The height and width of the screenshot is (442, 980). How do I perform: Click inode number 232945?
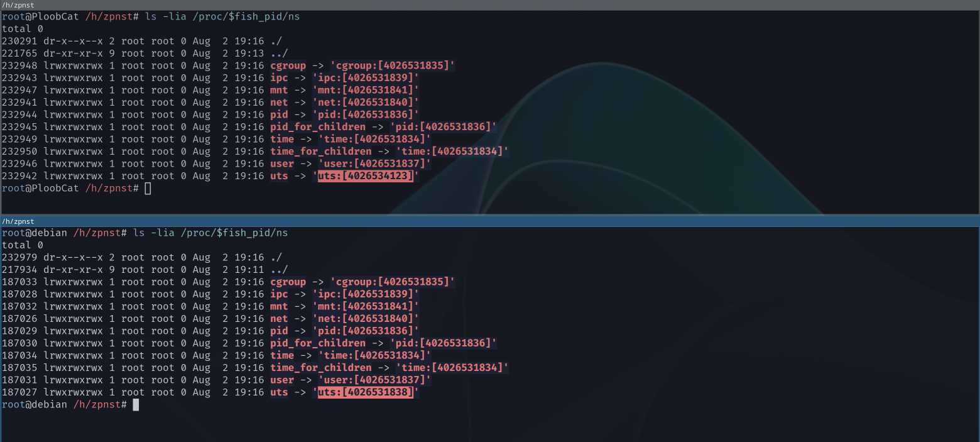click(19, 127)
